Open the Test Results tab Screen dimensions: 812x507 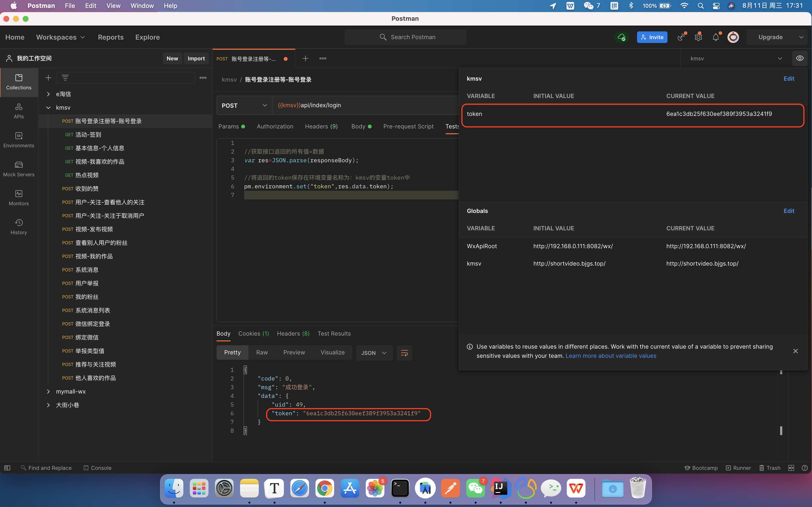(x=334, y=333)
